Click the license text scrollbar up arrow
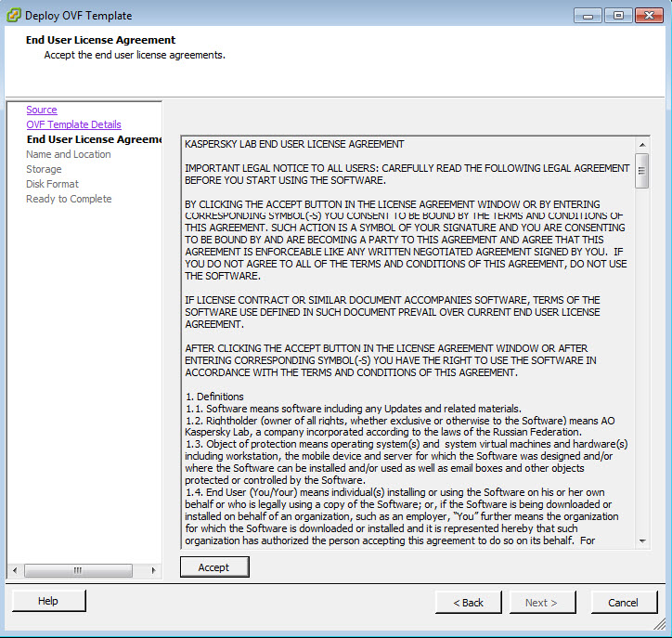Image resolution: width=672 pixels, height=638 pixels. (x=642, y=145)
